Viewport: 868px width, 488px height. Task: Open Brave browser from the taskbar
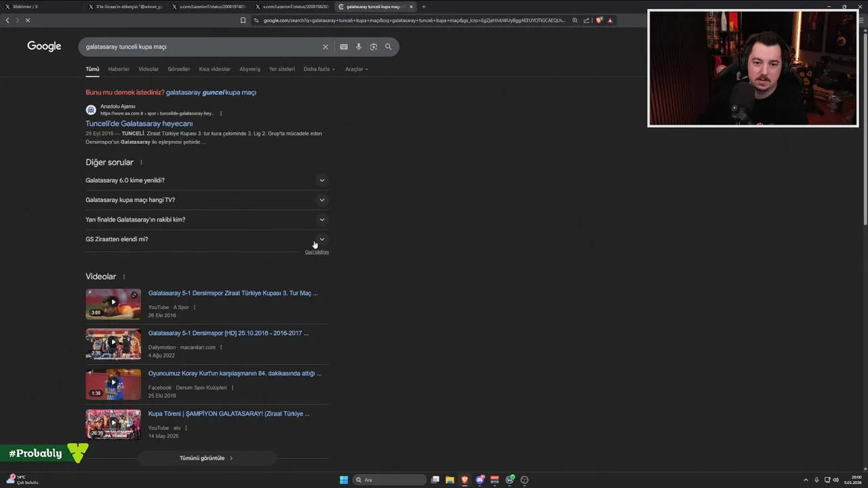(465, 480)
